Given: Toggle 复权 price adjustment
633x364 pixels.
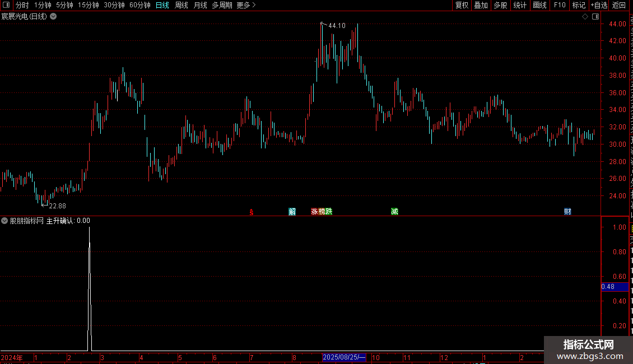Looking at the screenshot, I should pyautogui.click(x=462, y=5).
